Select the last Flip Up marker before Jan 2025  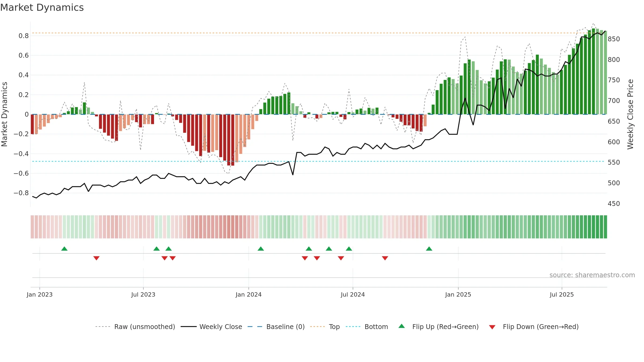tap(429, 249)
